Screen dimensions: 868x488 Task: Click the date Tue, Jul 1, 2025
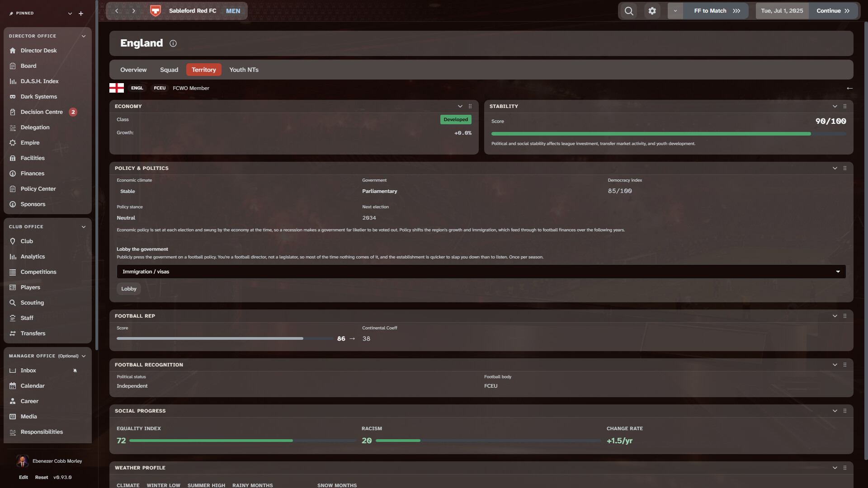pyautogui.click(x=782, y=11)
